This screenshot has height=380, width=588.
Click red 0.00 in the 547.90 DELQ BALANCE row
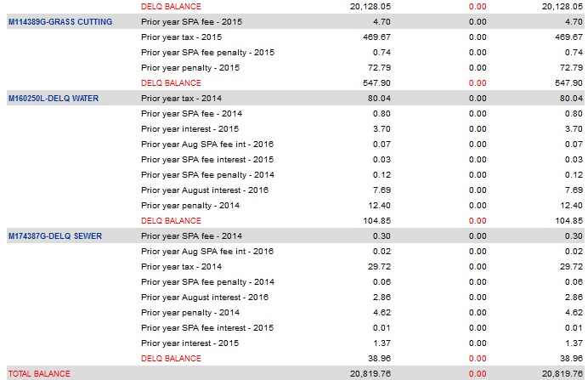point(477,82)
